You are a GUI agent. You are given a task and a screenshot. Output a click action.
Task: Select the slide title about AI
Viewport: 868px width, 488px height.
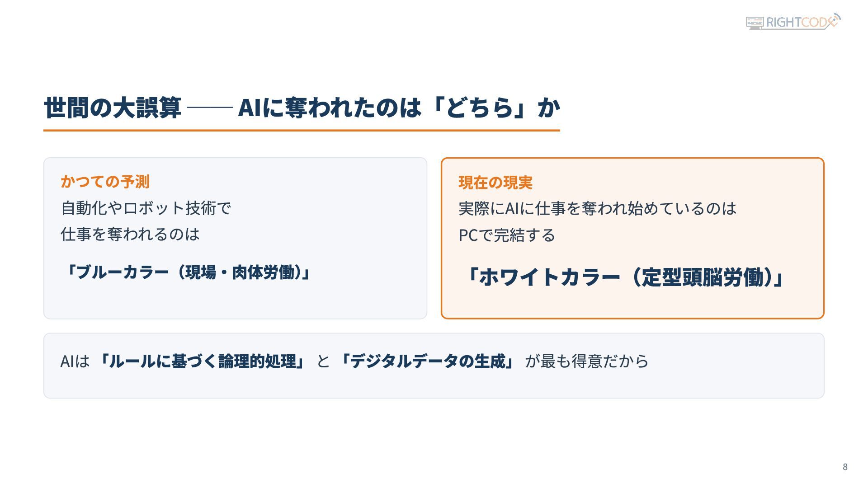click(302, 108)
